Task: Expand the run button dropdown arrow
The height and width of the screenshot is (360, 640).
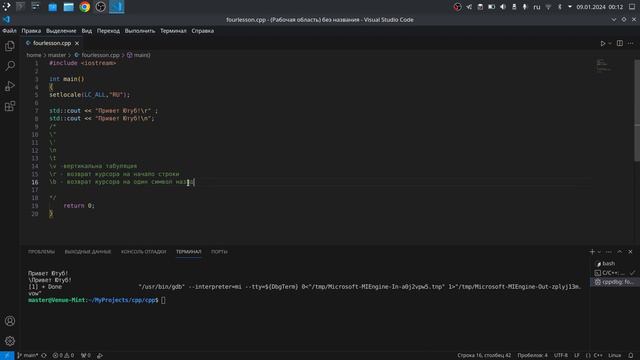Action: (x=610, y=43)
